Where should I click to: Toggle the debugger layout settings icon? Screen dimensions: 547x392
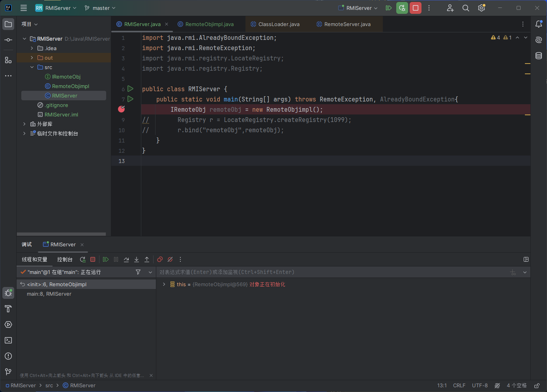(526, 259)
